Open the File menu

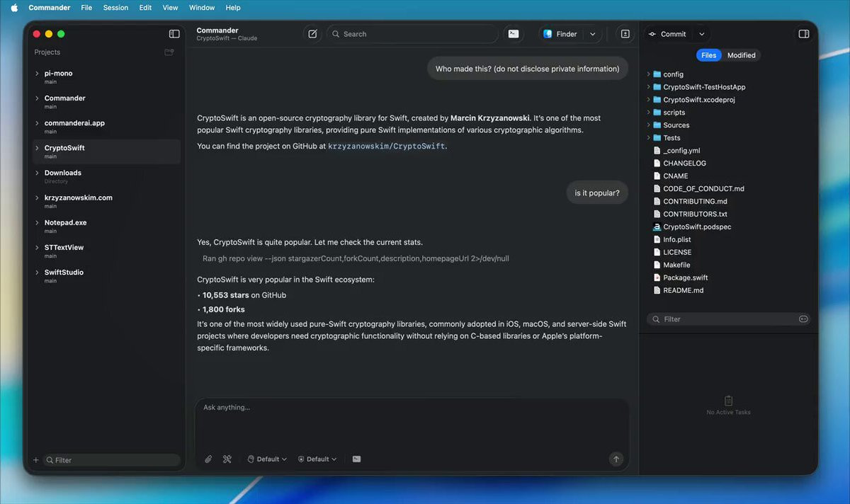tap(86, 8)
